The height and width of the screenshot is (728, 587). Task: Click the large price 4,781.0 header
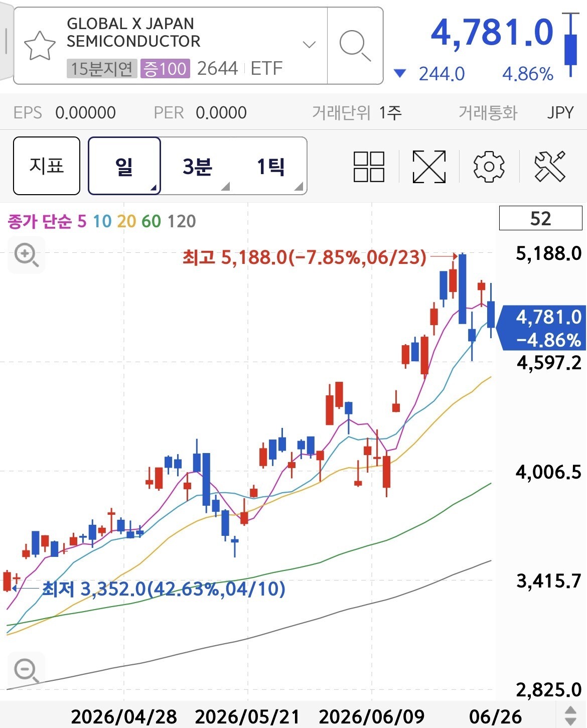click(492, 33)
